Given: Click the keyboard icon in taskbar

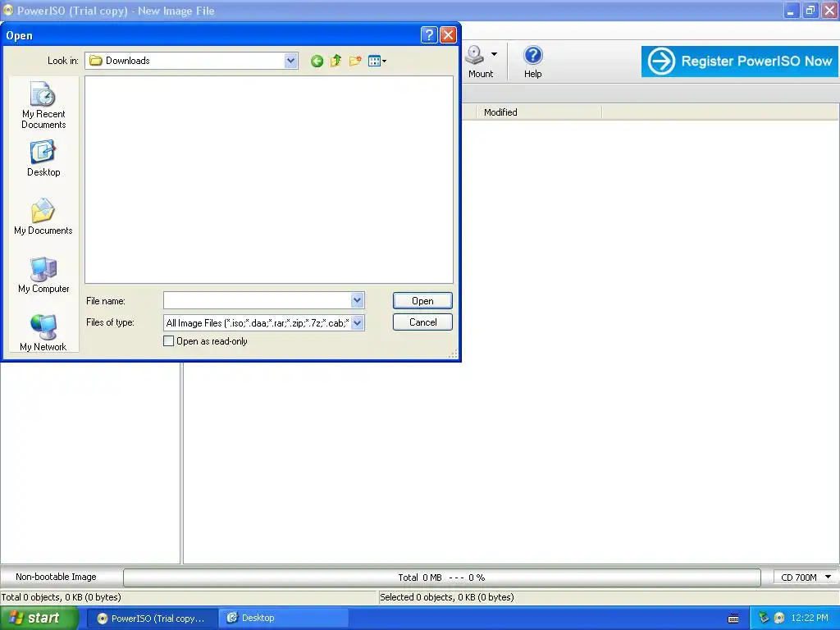Looking at the screenshot, I should (733, 619).
